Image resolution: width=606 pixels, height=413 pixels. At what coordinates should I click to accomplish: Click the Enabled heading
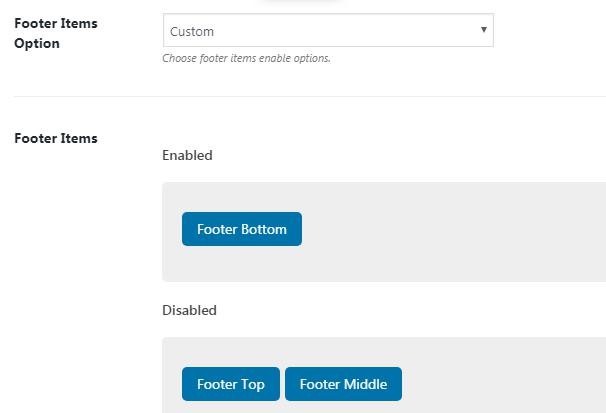[x=187, y=155]
